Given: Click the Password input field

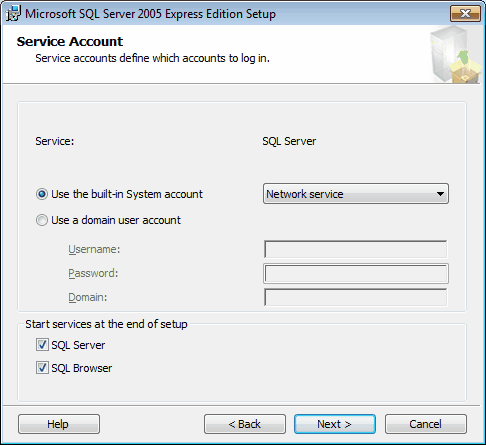Looking at the screenshot, I should (x=356, y=273).
